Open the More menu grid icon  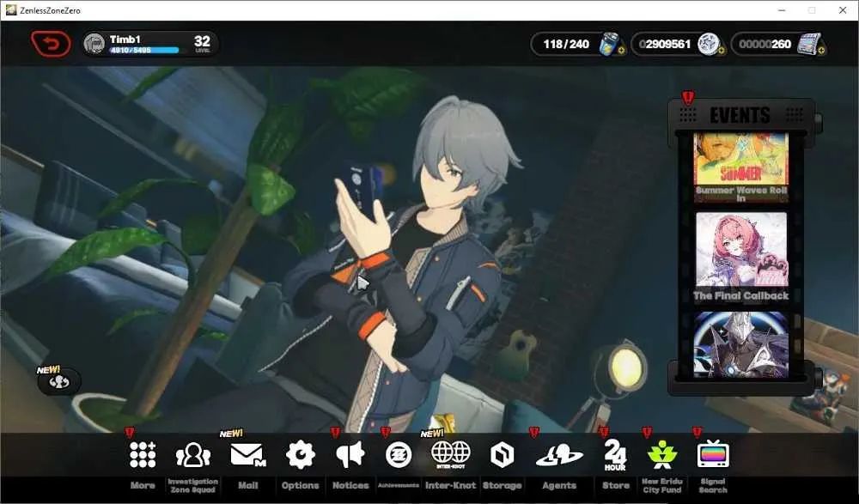143,455
